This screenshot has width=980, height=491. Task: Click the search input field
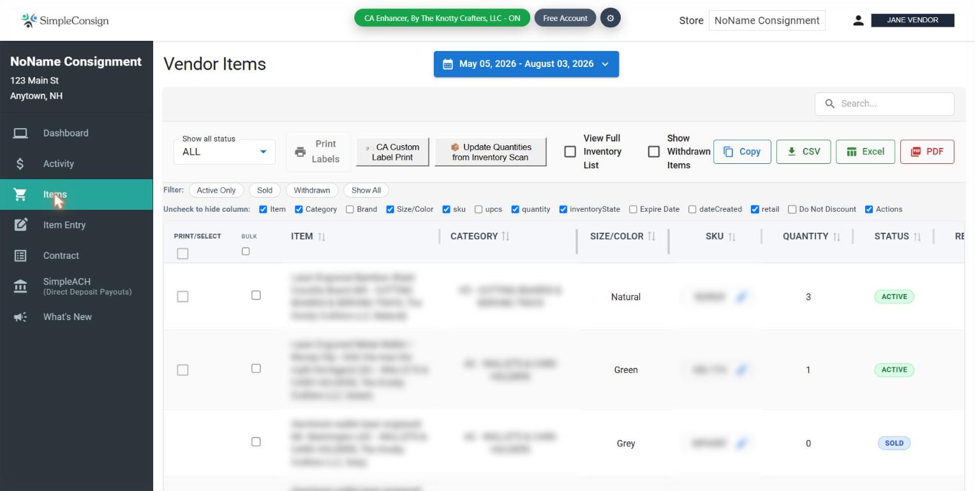(884, 104)
